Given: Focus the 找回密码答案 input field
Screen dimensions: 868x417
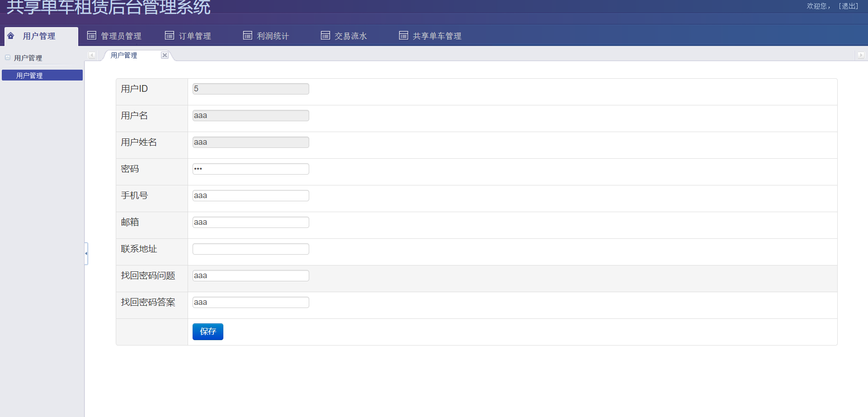Looking at the screenshot, I should [x=251, y=302].
